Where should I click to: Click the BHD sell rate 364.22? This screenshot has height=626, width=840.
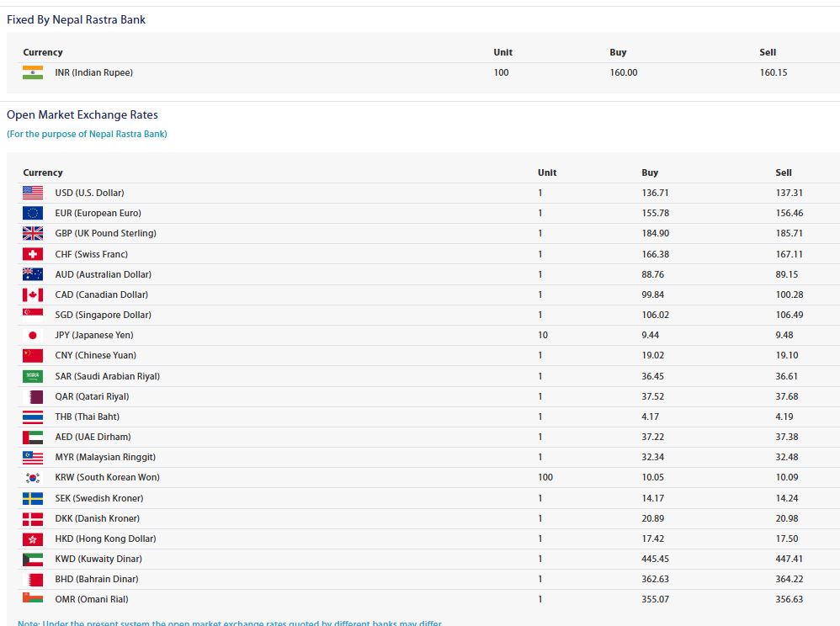click(x=789, y=580)
